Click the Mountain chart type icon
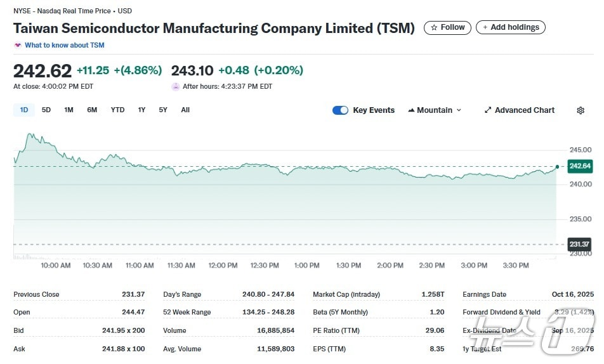 (x=411, y=110)
